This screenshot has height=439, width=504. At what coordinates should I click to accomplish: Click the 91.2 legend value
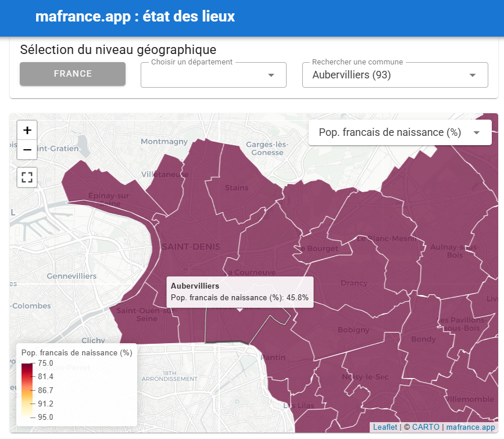pos(45,404)
